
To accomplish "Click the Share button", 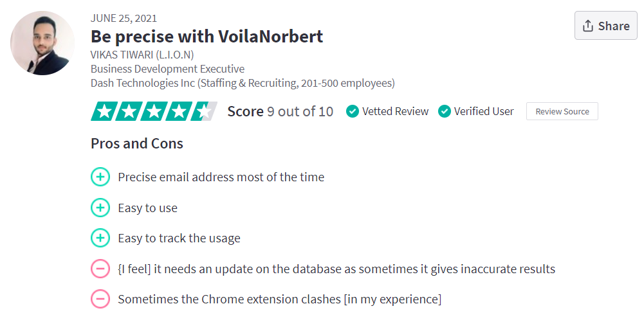I will tap(606, 26).
